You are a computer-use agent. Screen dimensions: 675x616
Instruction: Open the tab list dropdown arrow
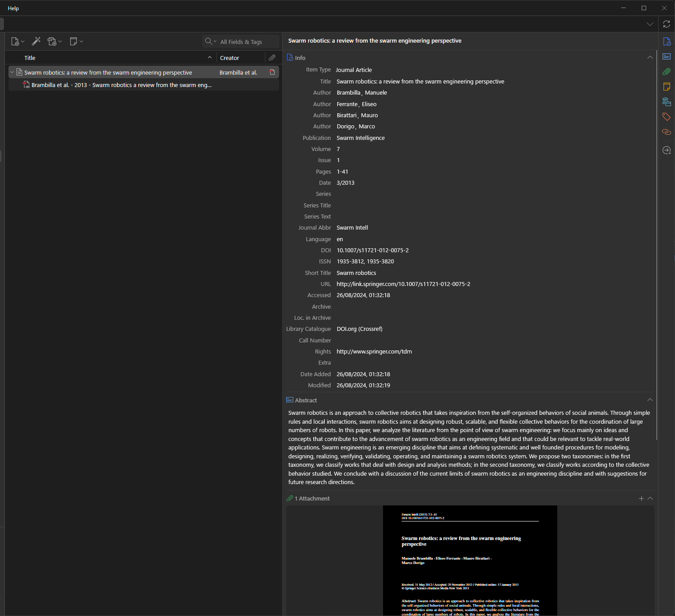click(650, 24)
